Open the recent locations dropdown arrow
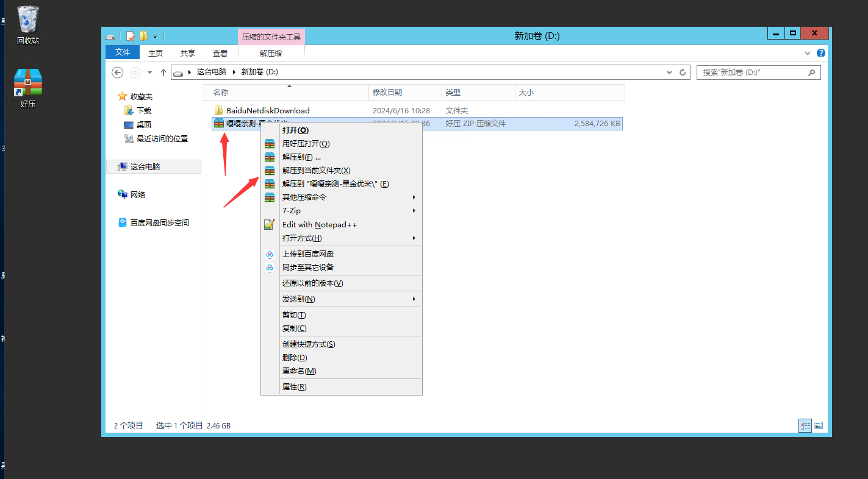Image resolution: width=868 pixels, height=479 pixels. pos(149,73)
